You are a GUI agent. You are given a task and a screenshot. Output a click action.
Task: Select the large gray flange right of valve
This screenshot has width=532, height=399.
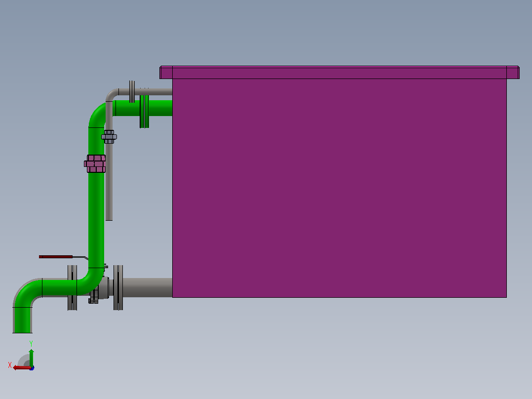pyautogui.click(x=118, y=287)
